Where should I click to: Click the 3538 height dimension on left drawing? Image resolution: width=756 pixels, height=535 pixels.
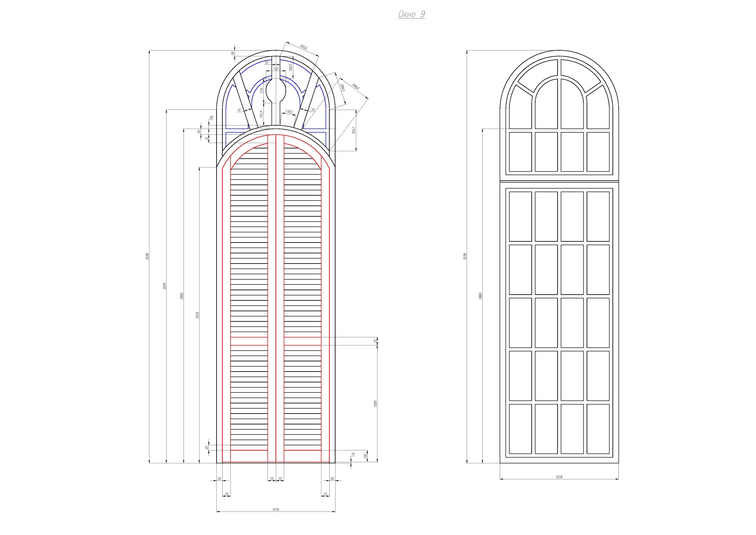pyautogui.click(x=148, y=257)
